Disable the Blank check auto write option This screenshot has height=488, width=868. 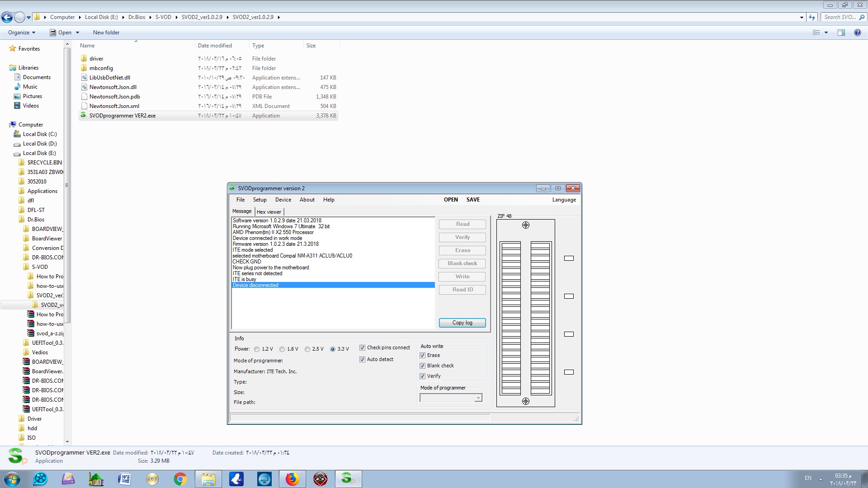[x=423, y=366]
